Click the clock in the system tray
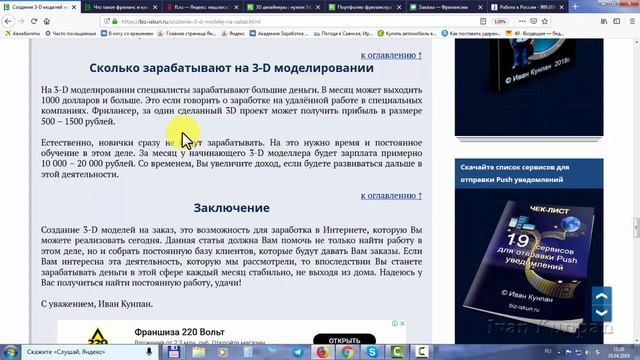The height and width of the screenshot is (360, 640). (x=619, y=352)
